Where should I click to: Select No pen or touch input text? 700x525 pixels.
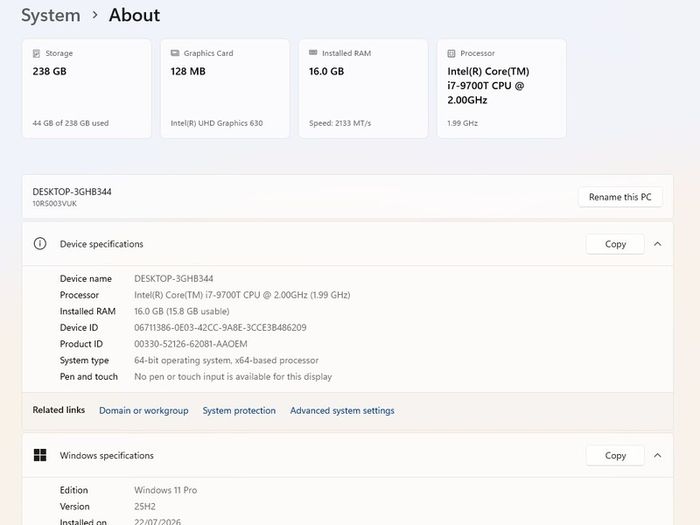(233, 377)
